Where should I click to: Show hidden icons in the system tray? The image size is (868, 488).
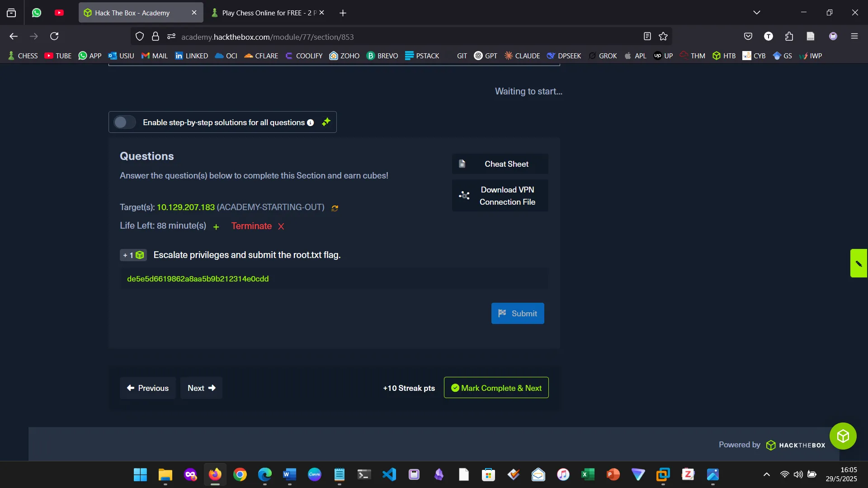pos(767,474)
